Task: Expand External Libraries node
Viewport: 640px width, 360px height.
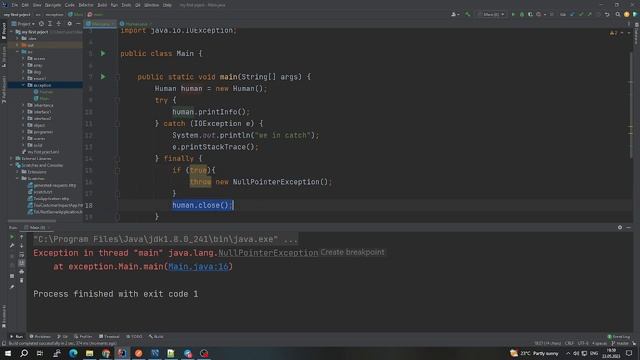Action: click(11, 158)
